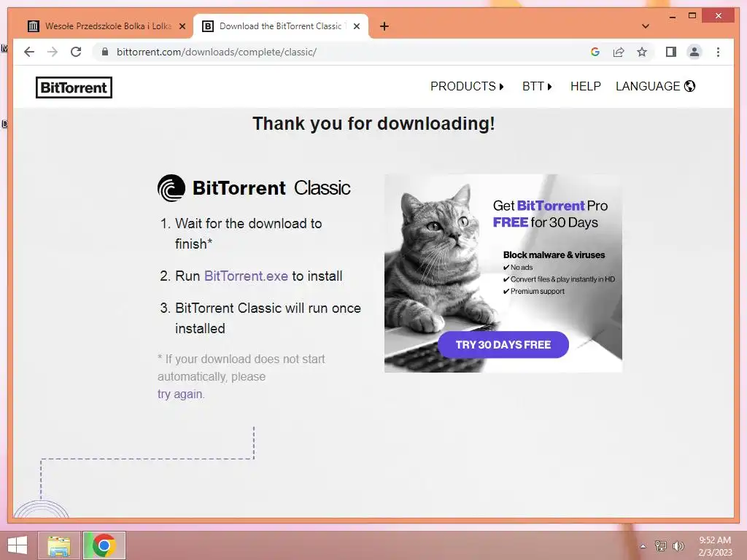Click the browser forward arrow

tap(53, 52)
